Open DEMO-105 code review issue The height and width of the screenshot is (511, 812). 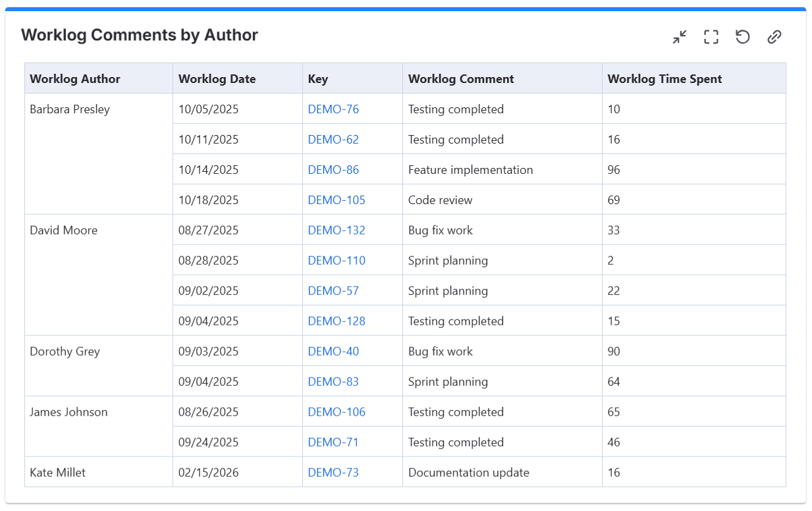(x=337, y=200)
